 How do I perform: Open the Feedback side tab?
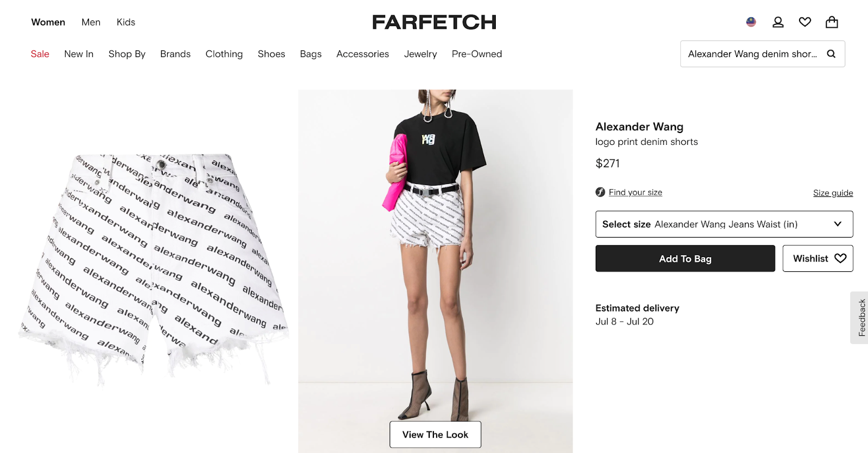(x=860, y=317)
